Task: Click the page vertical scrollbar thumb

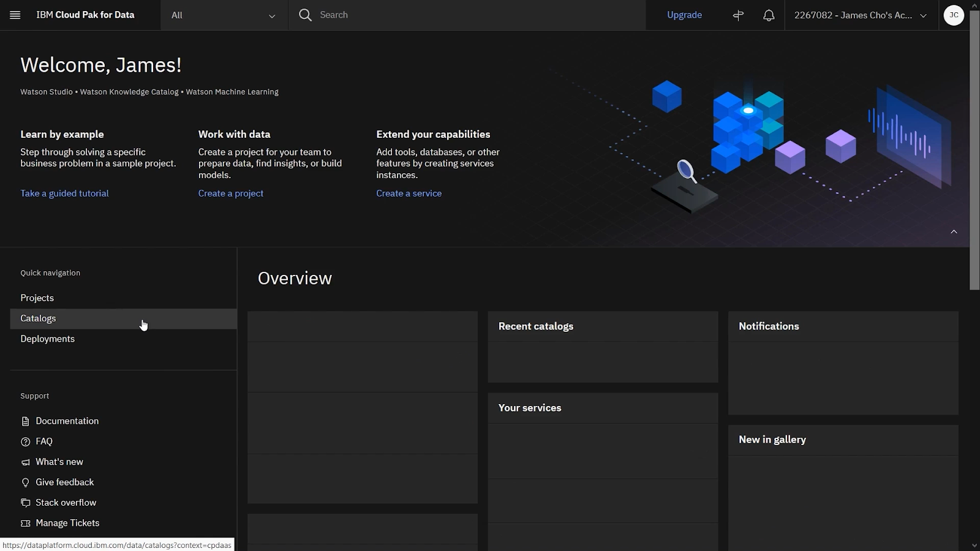Action: [x=974, y=150]
